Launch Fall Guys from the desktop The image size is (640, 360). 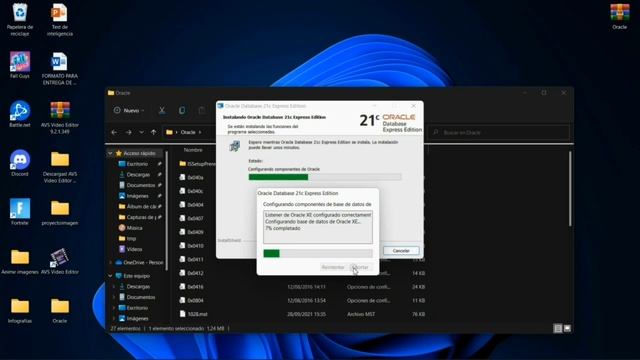click(20, 65)
